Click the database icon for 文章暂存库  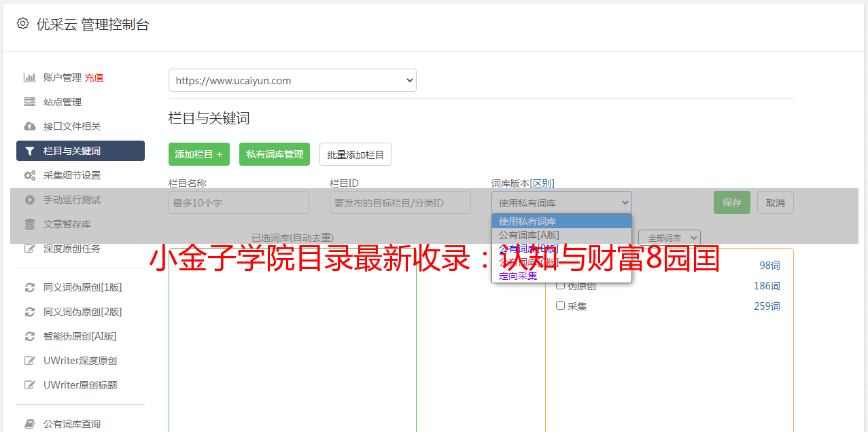coord(30,224)
